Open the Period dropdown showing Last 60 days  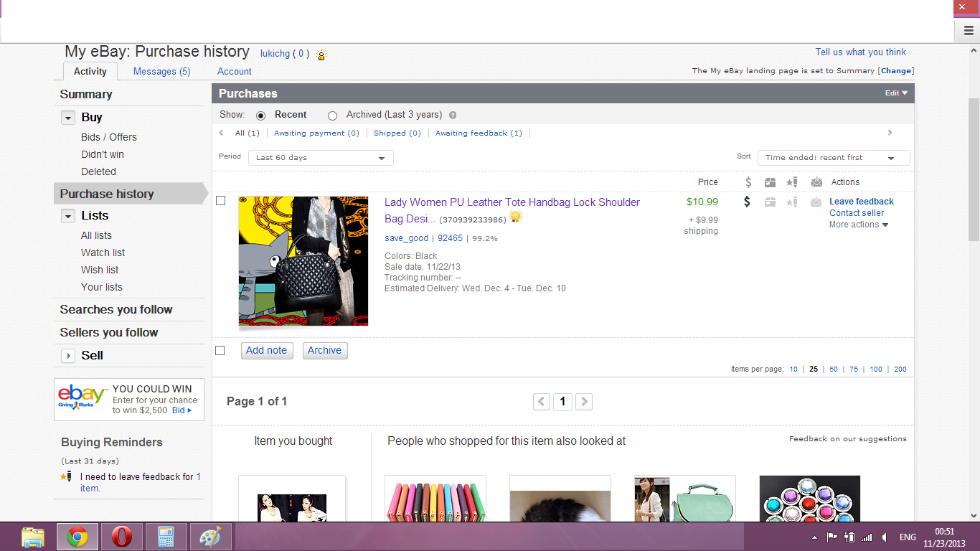321,158
